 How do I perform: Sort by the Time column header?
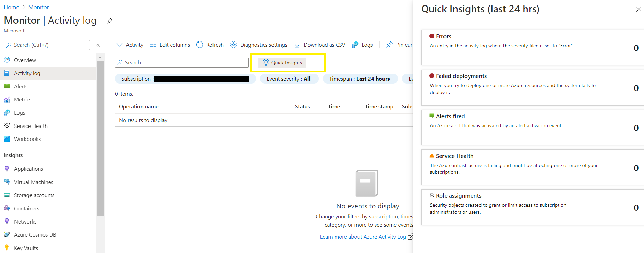[x=334, y=107]
